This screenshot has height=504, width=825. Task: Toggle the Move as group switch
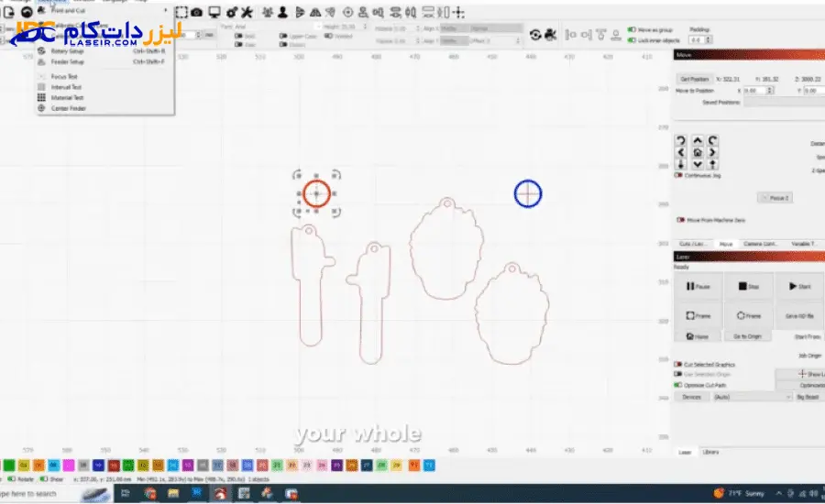point(632,29)
